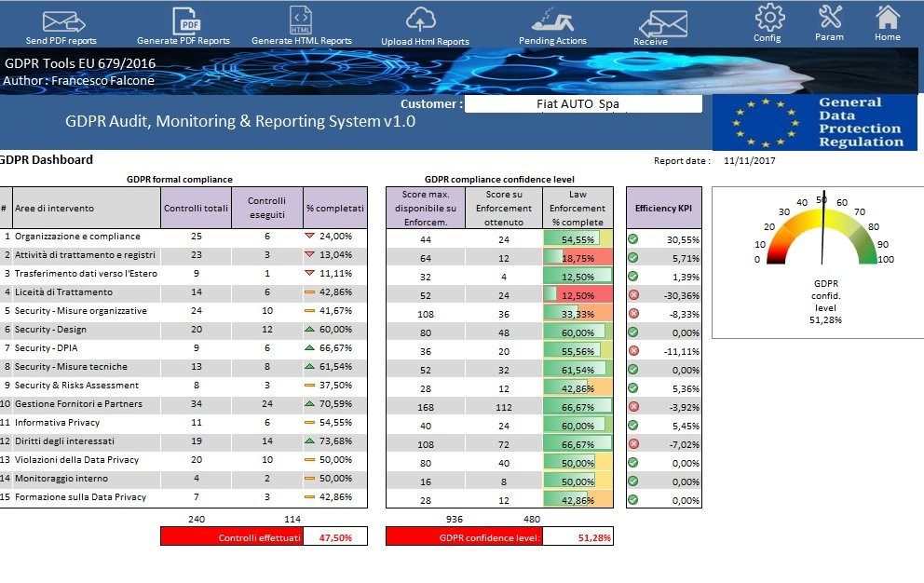Select the Aree di intervento header
This screenshot has width=924, height=583.
[x=87, y=208]
